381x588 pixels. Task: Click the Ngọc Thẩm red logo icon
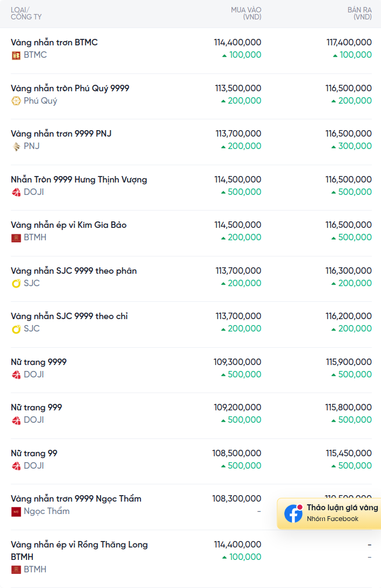(16, 511)
